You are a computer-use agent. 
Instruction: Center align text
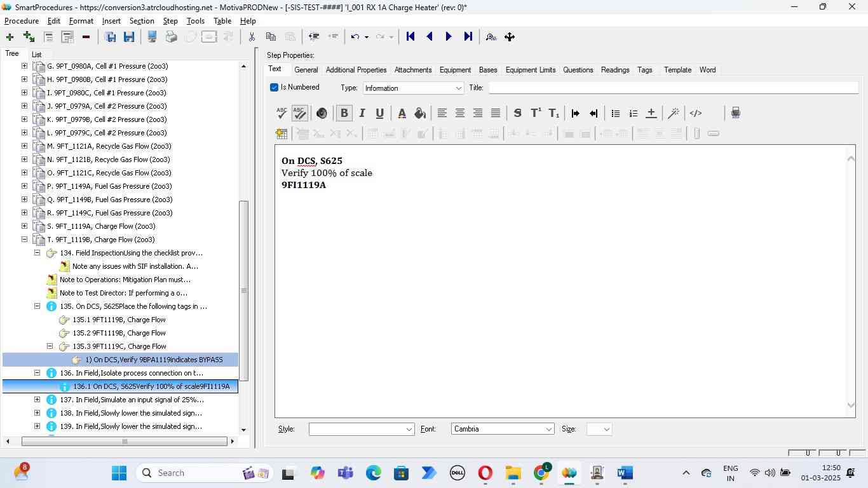click(459, 113)
